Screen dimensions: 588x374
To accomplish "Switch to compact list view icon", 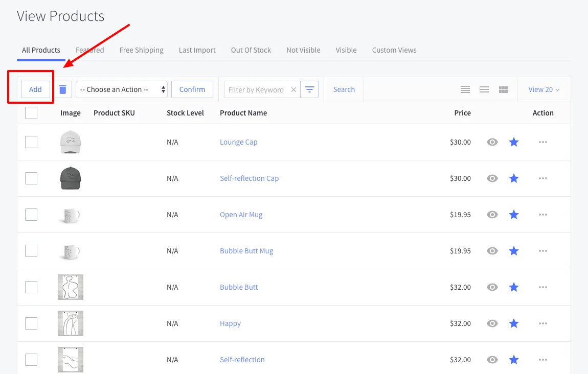I will pos(484,89).
